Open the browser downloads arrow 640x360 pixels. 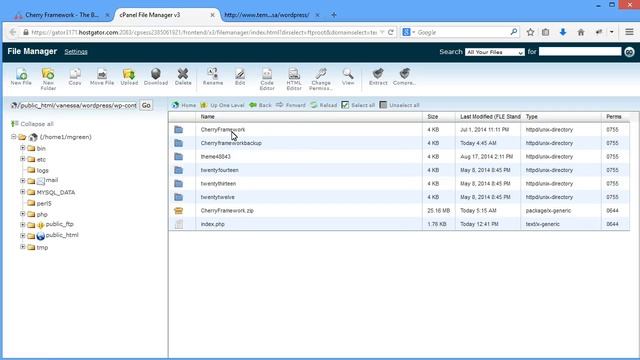click(563, 32)
